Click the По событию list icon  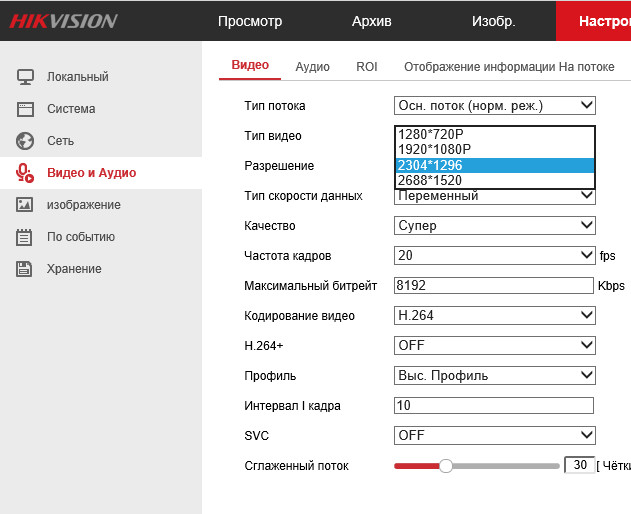click(x=26, y=237)
